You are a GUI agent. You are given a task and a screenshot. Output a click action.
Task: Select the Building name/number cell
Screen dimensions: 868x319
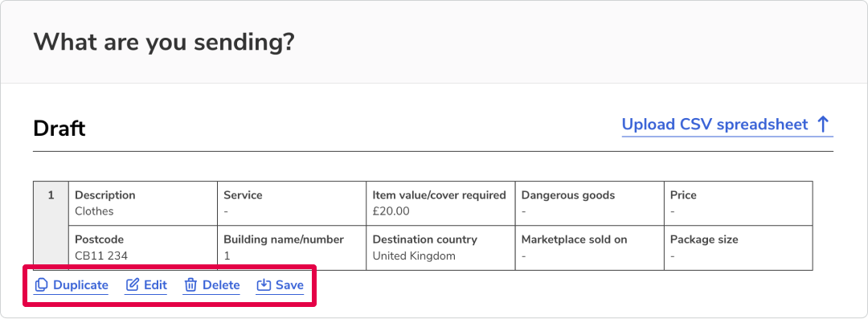tap(292, 247)
